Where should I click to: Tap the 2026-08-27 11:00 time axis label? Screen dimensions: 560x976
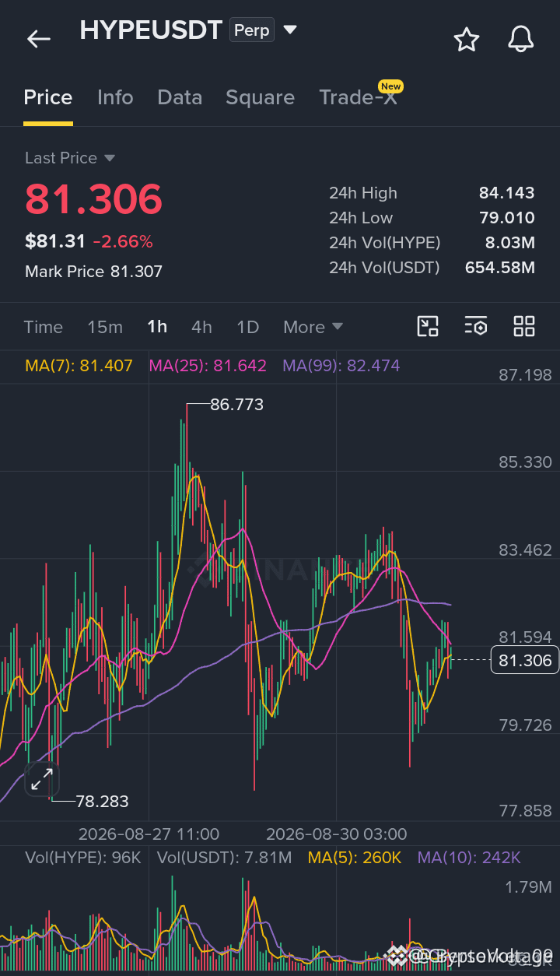click(149, 834)
